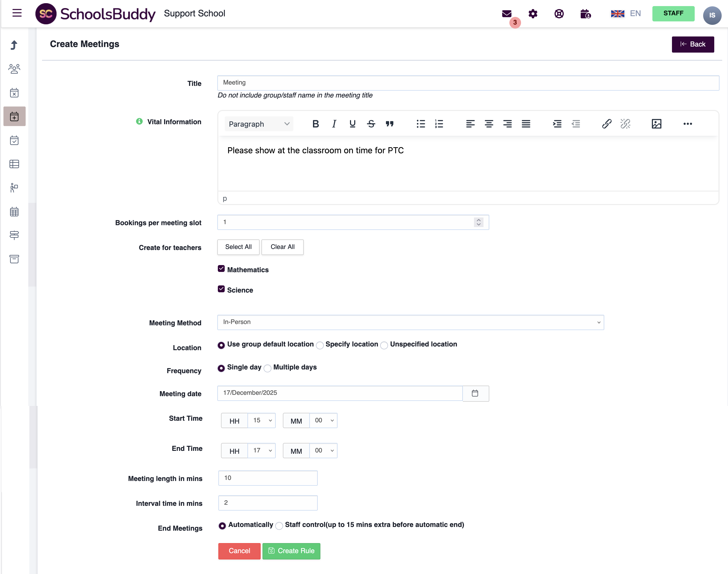Screen dimensions: 728x574
Task: Apply blockquote formatting
Action: [390, 124]
